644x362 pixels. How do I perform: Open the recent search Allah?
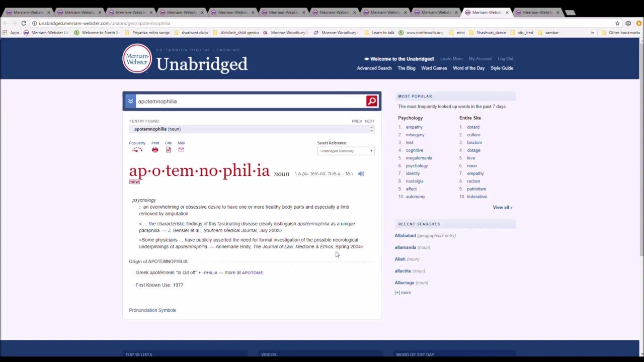pos(400,259)
